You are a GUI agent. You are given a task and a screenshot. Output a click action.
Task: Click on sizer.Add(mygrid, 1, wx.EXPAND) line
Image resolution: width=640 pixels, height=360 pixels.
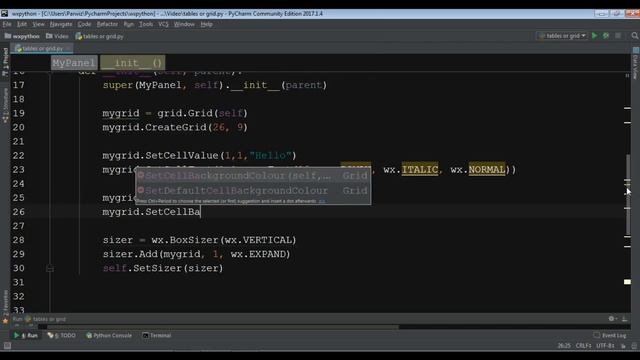coord(196,254)
